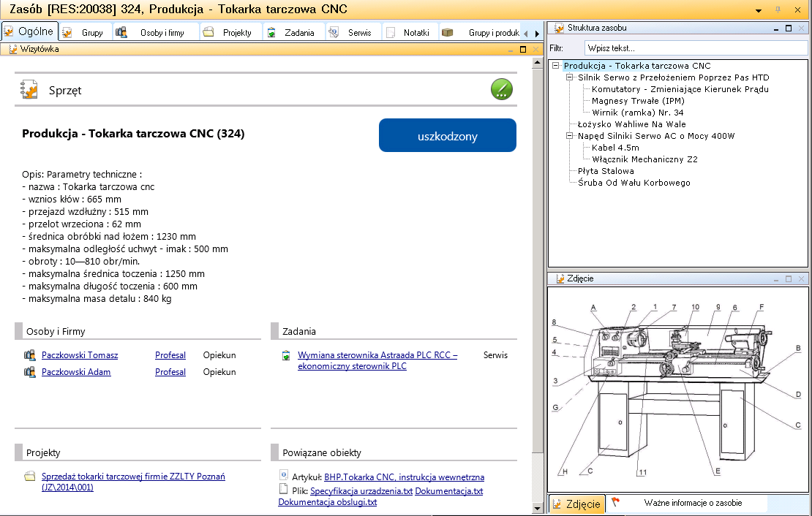Open Profesal link in Paczkowski Tomasz row
The image size is (812, 516).
coord(170,355)
